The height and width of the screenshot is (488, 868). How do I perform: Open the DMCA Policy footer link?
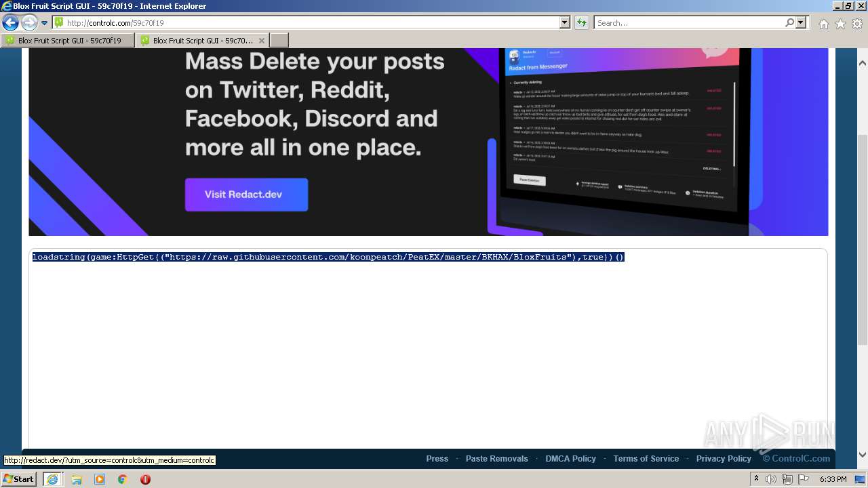[x=571, y=459]
